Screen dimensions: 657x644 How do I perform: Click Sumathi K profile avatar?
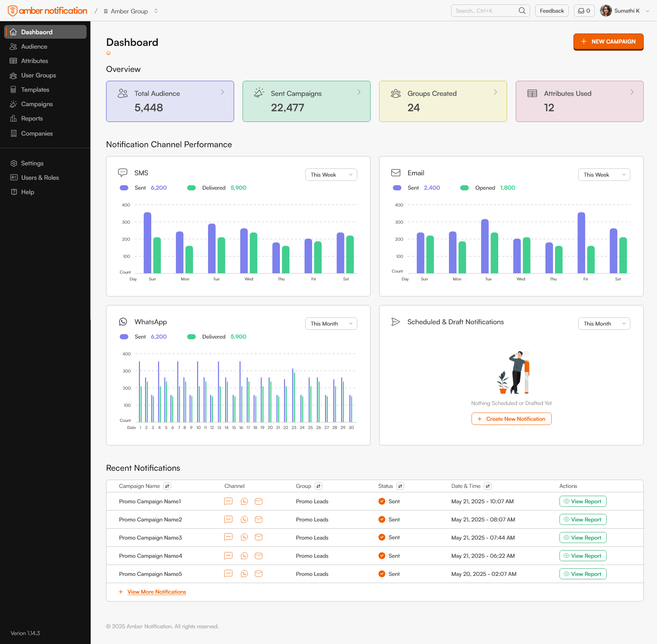[x=606, y=11]
